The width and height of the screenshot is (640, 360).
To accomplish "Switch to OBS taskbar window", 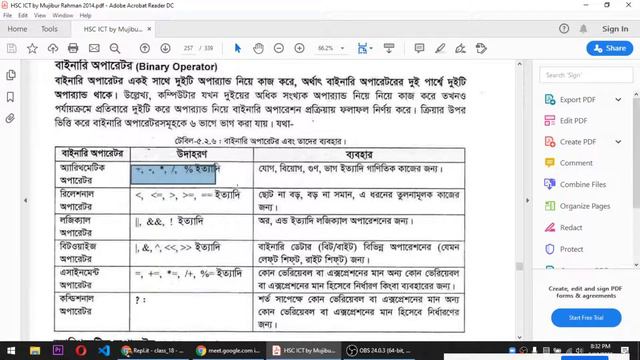I will (378, 351).
